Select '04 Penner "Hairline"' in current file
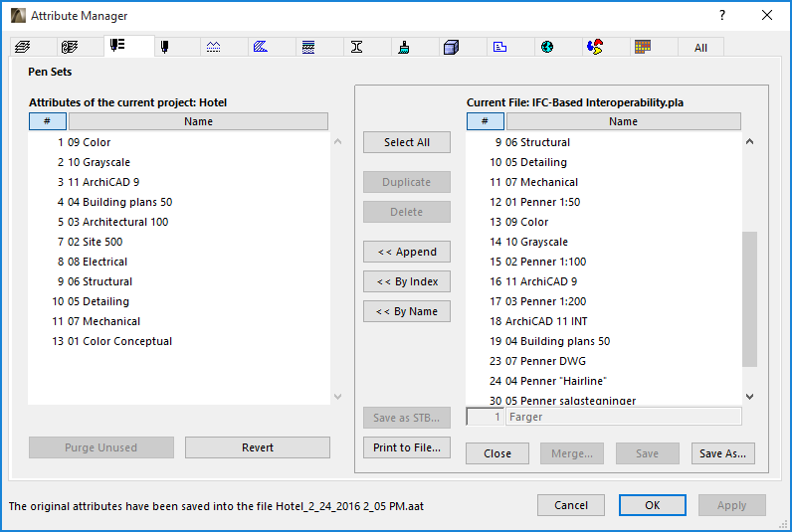The image size is (792, 532). click(604, 381)
